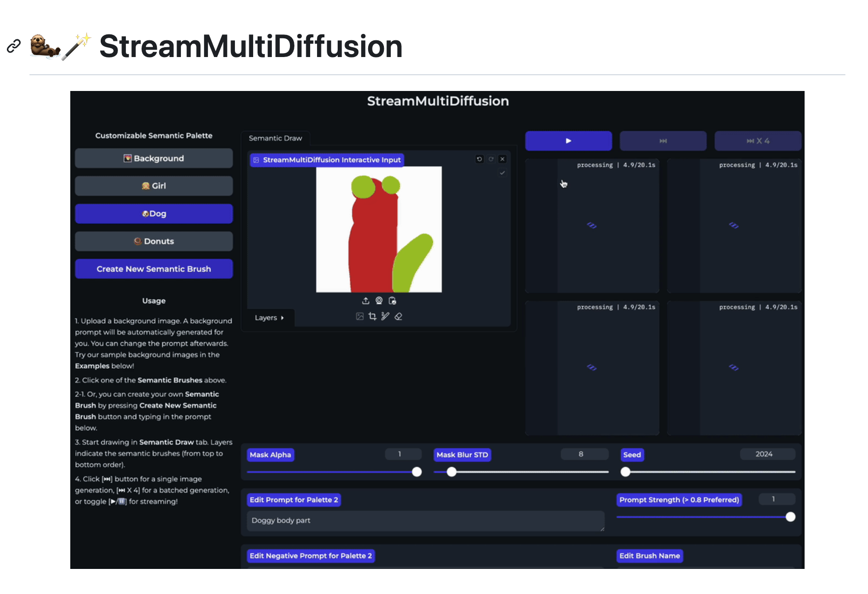Expand the Layers panel

(x=269, y=318)
